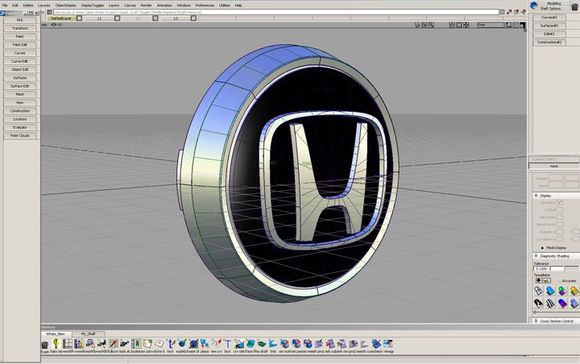Screen dimensions: 580x364
Task: Open the File menu
Action: 5,6
